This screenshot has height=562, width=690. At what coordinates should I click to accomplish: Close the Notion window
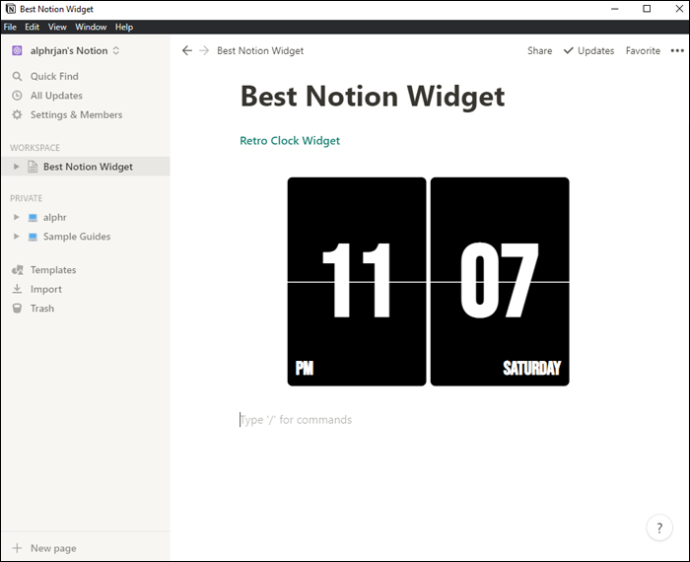click(679, 9)
